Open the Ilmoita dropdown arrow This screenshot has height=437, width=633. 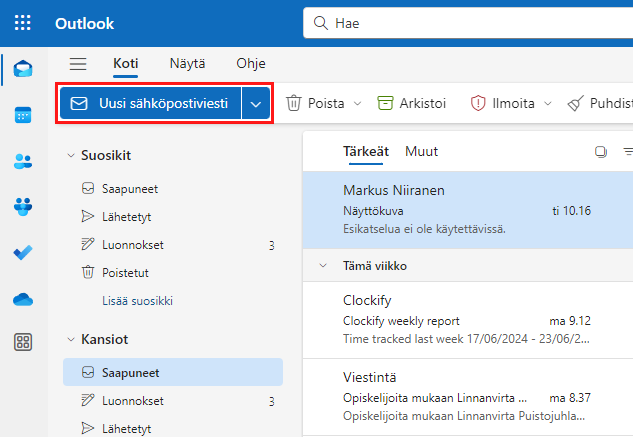pos(547,103)
